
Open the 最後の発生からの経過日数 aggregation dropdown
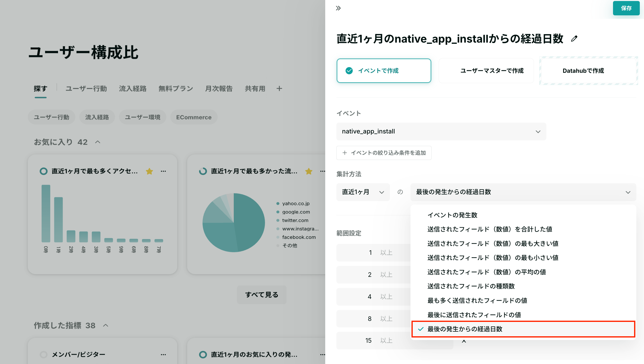523,192
